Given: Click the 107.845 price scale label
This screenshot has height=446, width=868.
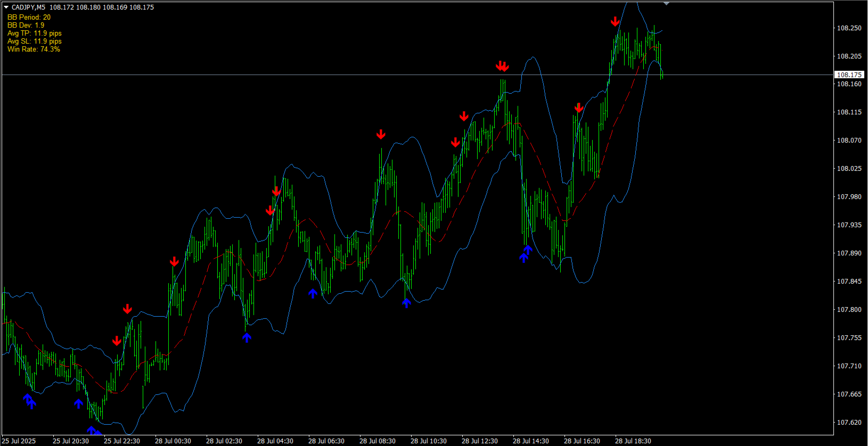Looking at the screenshot, I should click(849, 282).
